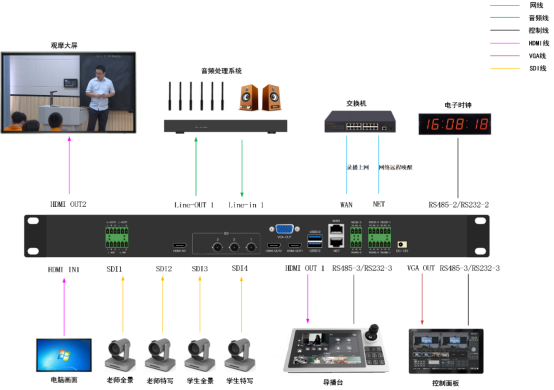Select the WAN port label
Screen dimensions: 554x390
click(346, 205)
